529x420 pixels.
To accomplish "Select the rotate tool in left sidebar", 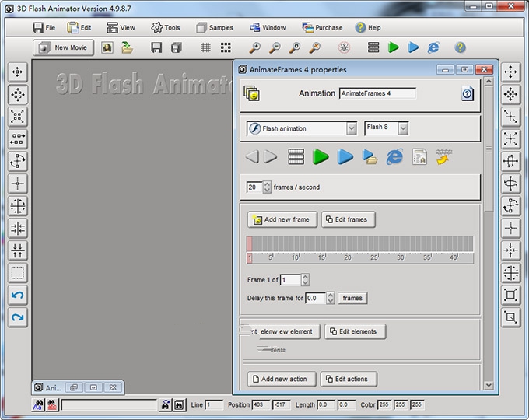I will 18,161.
